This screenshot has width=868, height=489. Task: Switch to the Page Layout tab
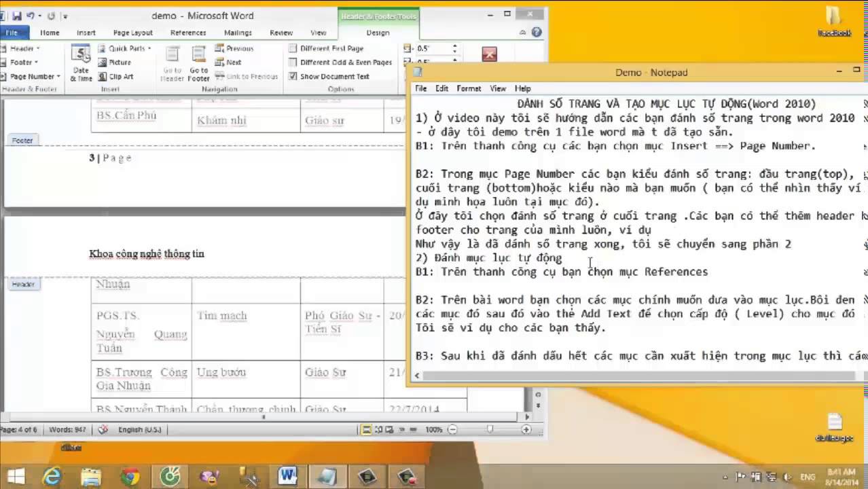tap(133, 33)
